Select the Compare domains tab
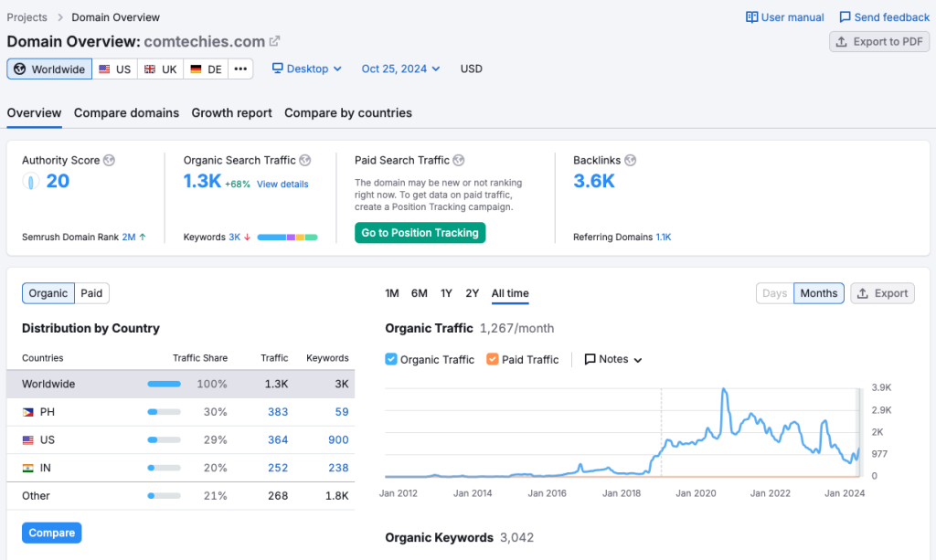936x560 pixels. pyautogui.click(x=126, y=113)
